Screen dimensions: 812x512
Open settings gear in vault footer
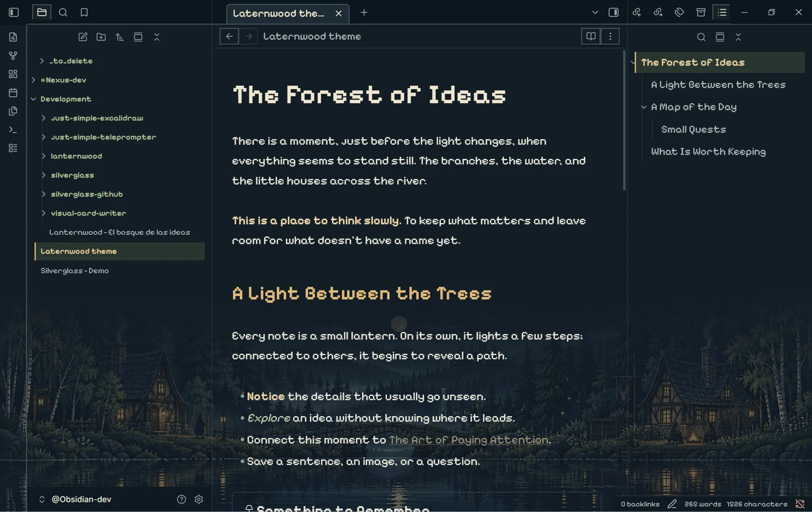tap(199, 499)
